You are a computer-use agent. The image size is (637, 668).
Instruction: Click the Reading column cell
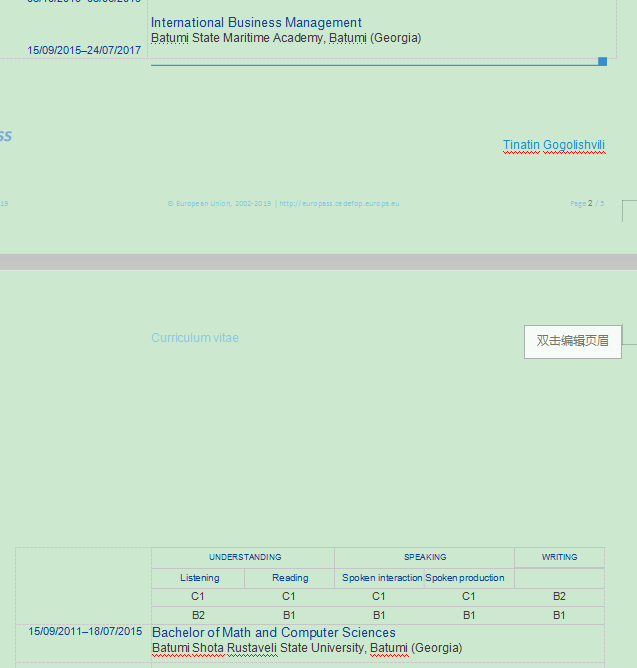[x=290, y=578]
